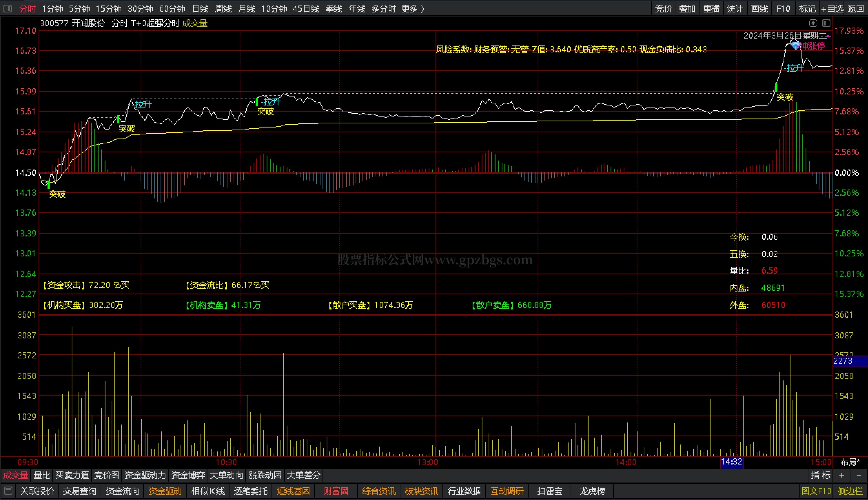This screenshot has height=500, width=868.
Task: Click the panel icon left of 关联报价
Action: point(8,491)
